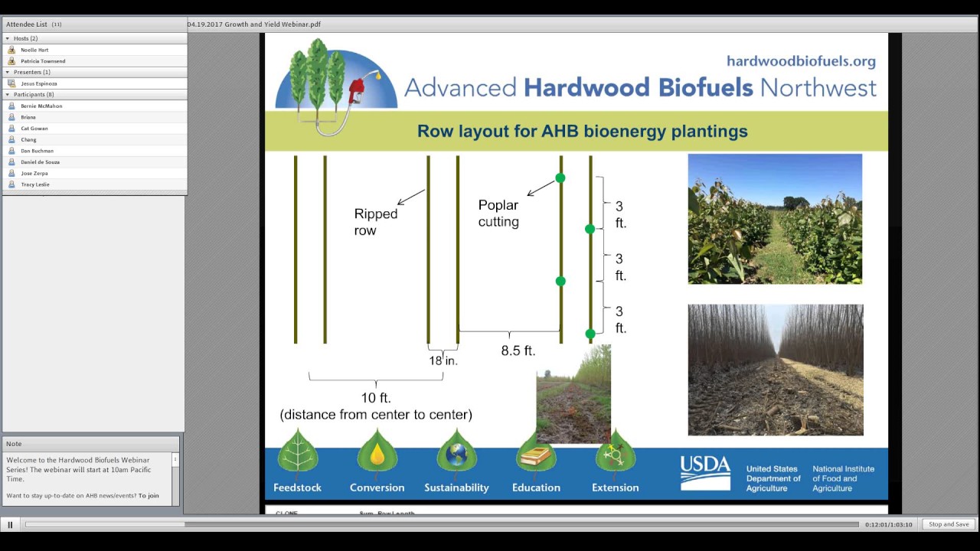Click the small ripped row field photo
Viewport: 980px width, 551px height.
[x=573, y=394]
